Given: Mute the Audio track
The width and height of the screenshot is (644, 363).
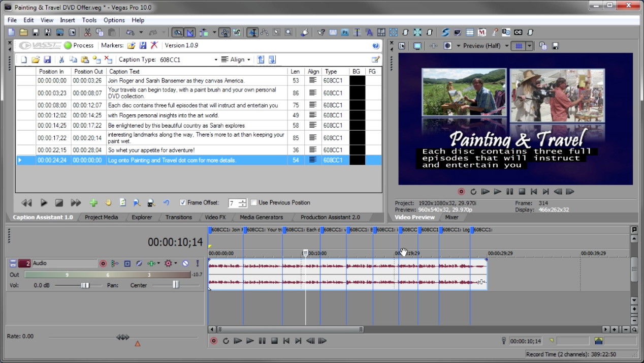Looking at the screenshot, I should (x=185, y=263).
